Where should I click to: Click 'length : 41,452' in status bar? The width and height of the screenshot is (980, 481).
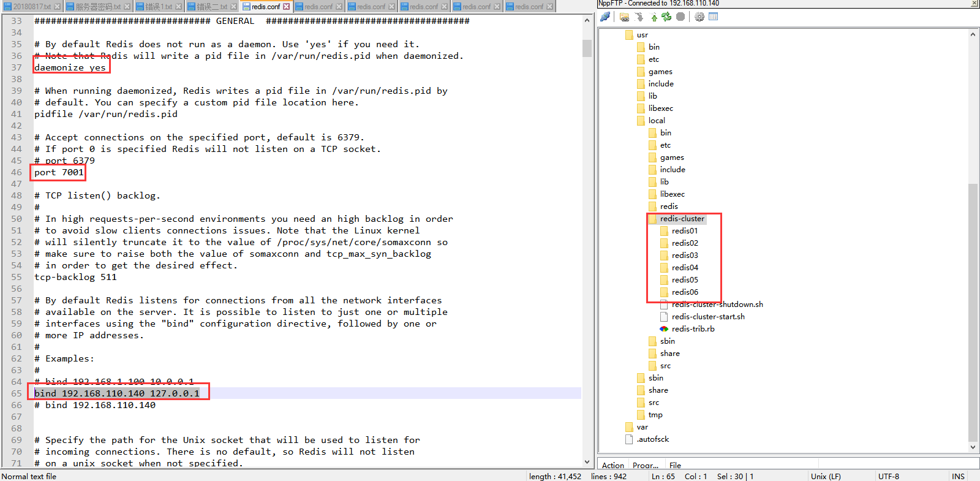pos(555,476)
